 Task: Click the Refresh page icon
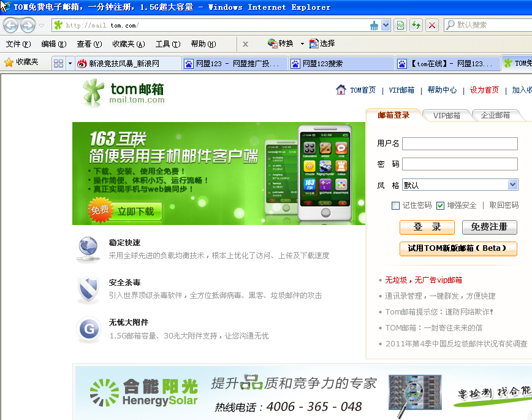[x=416, y=25]
